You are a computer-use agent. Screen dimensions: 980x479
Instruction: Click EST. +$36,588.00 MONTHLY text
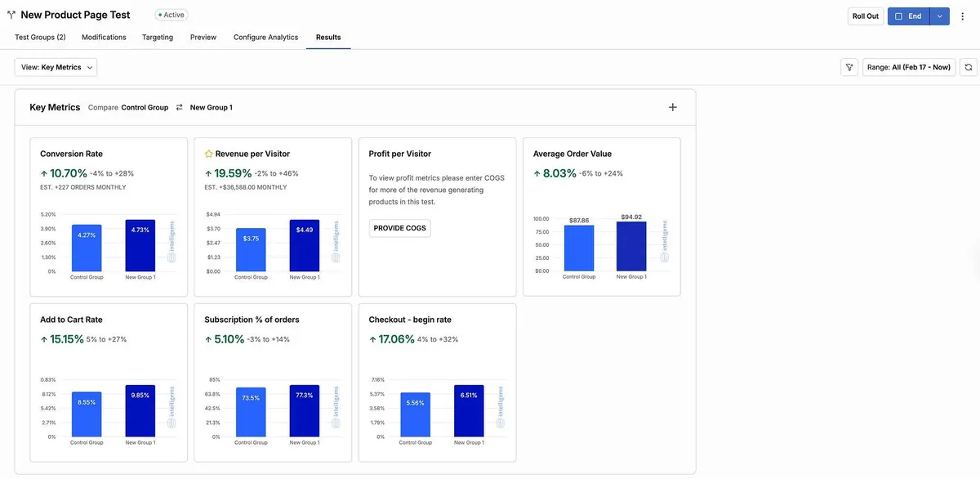(x=246, y=188)
